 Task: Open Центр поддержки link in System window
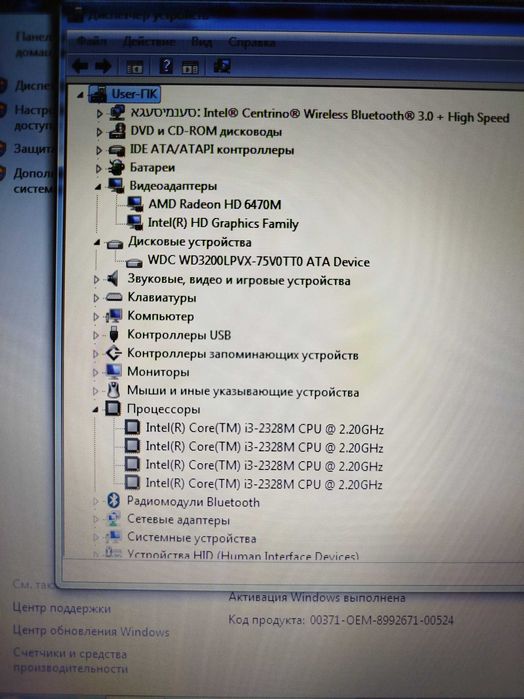(62, 608)
